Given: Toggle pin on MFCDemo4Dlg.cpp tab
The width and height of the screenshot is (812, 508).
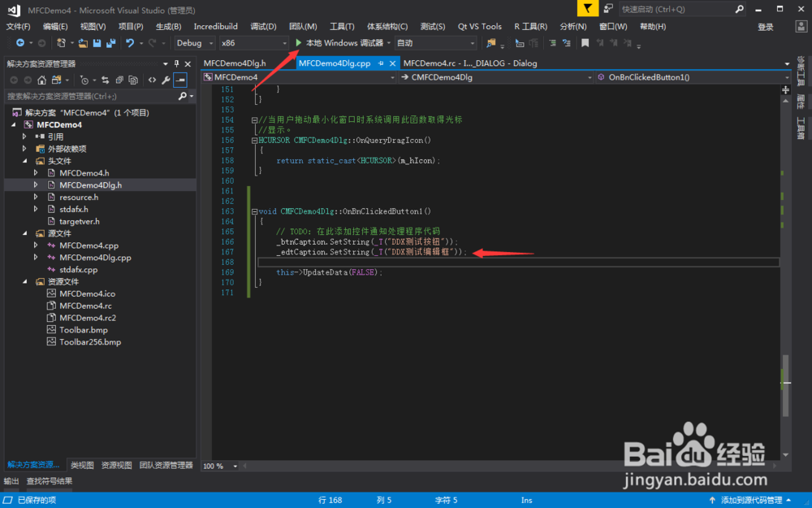Looking at the screenshot, I should click(x=381, y=63).
